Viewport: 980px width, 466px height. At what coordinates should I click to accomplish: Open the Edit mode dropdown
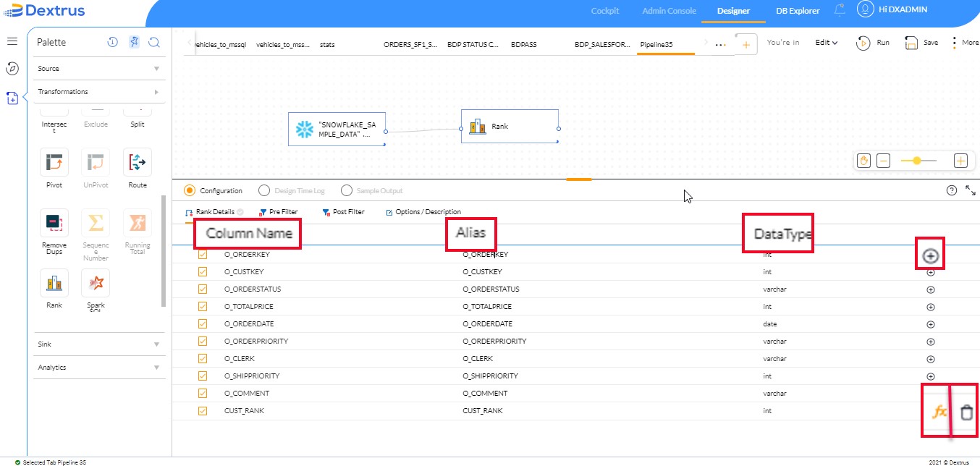[x=827, y=43]
